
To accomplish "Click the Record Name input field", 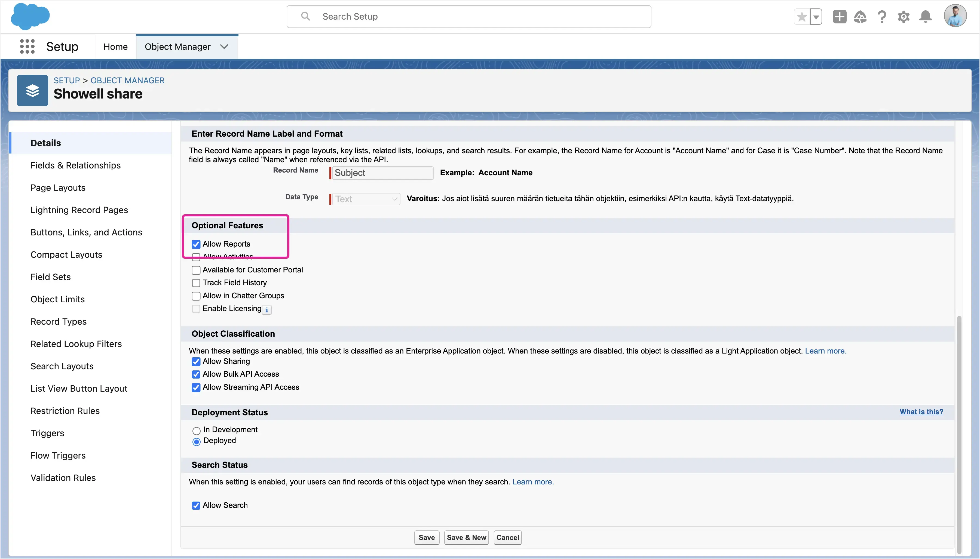I will coord(382,173).
